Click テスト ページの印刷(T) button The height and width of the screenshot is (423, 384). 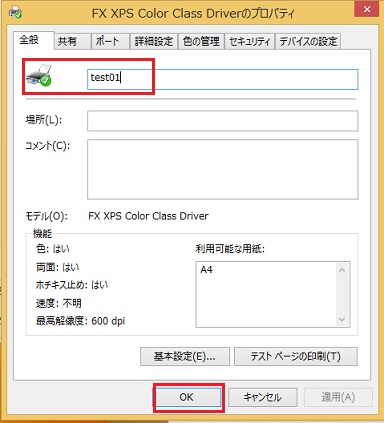(x=296, y=357)
